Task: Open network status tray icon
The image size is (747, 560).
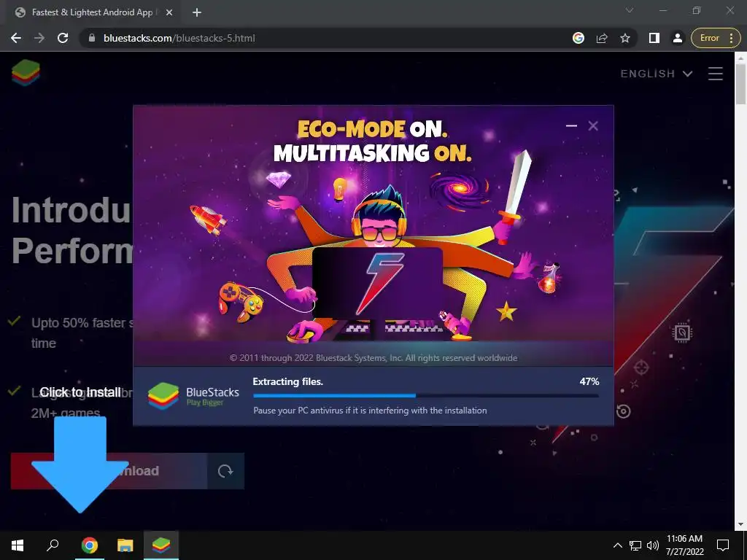Action: [635, 545]
